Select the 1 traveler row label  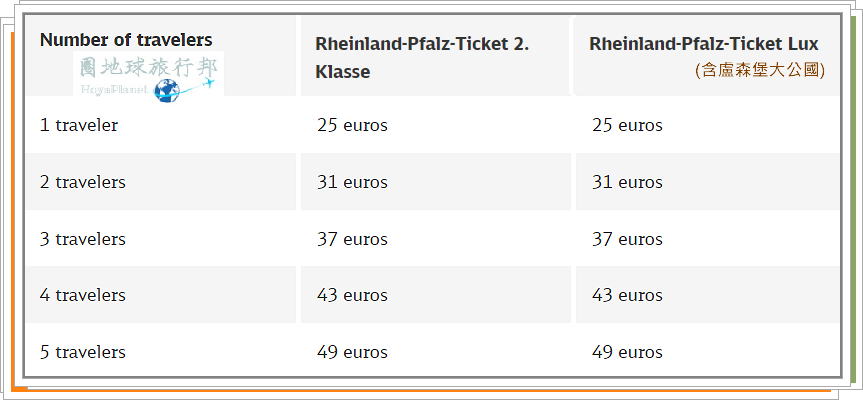coord(79,125)
